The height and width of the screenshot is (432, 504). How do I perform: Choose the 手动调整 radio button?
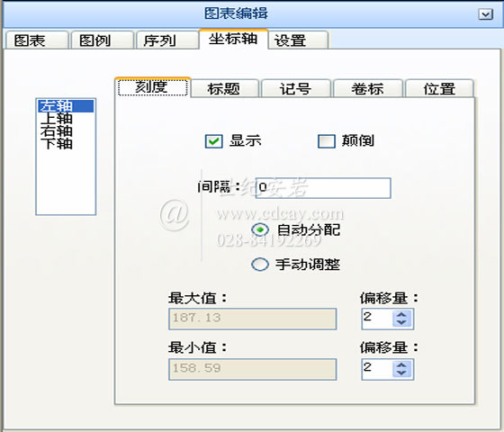[x=260, y=265]
